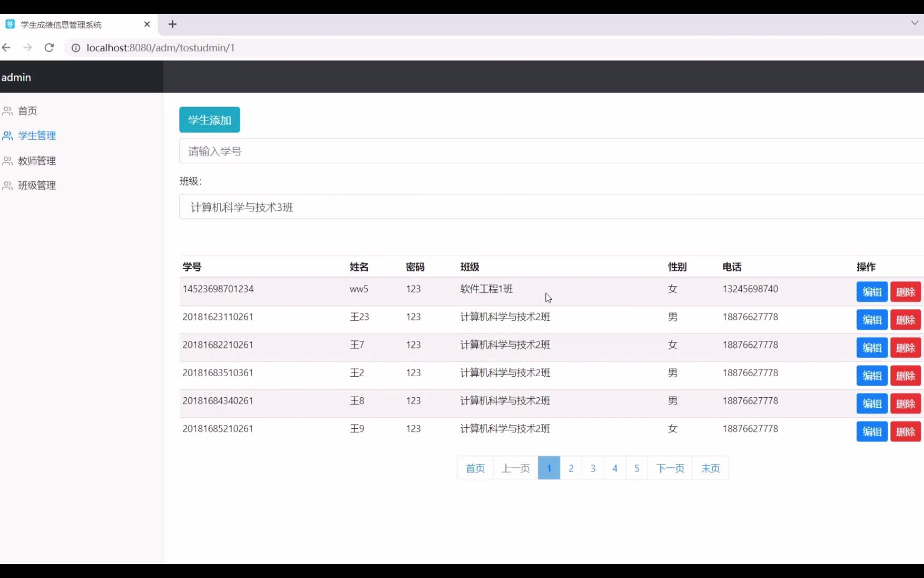Open 学生管理 in the sidebar menu
The width and height of the screenshot is (924, 578).
point(36,135)
